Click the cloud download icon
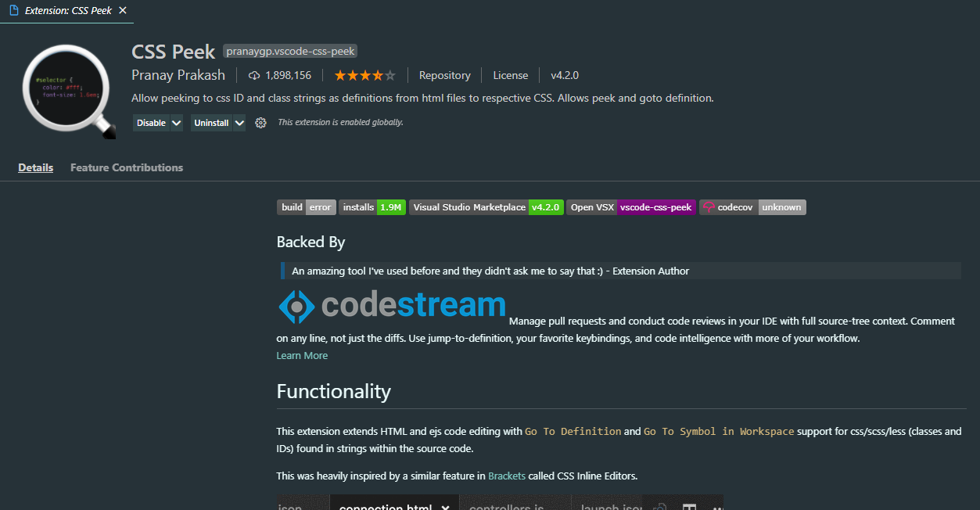The image size is (980, 510). [254, 76]
